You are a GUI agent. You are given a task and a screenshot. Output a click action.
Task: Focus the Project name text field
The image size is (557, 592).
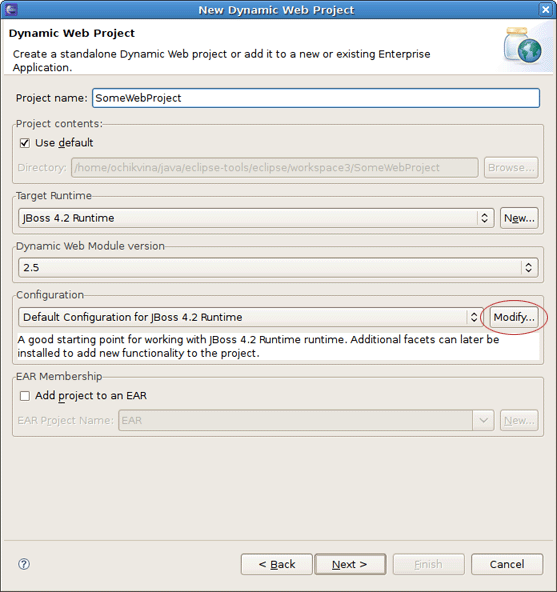coord(316,98)
